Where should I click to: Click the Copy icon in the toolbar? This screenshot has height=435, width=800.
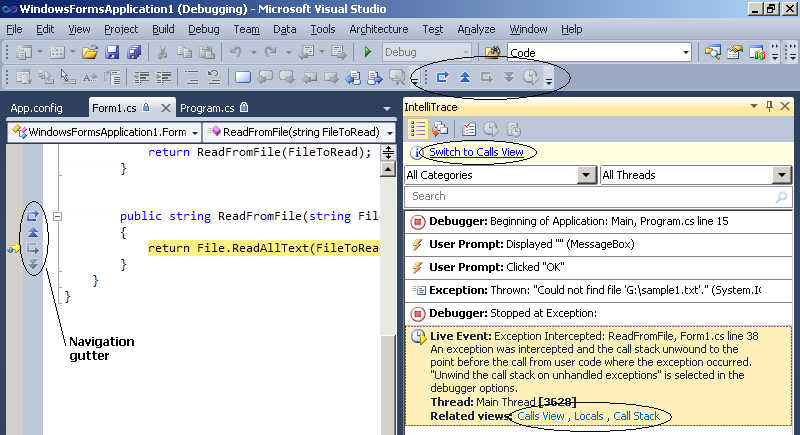point(184,52)
